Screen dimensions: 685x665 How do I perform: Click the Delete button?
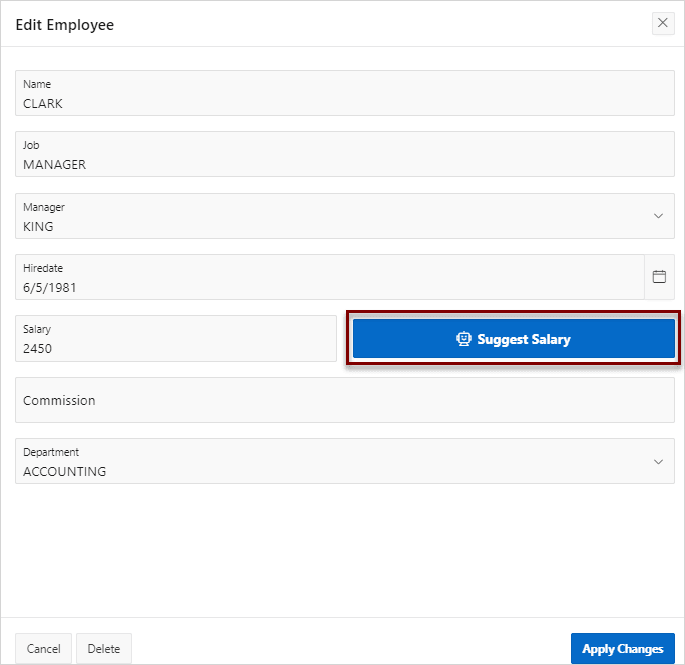[104, 648]
